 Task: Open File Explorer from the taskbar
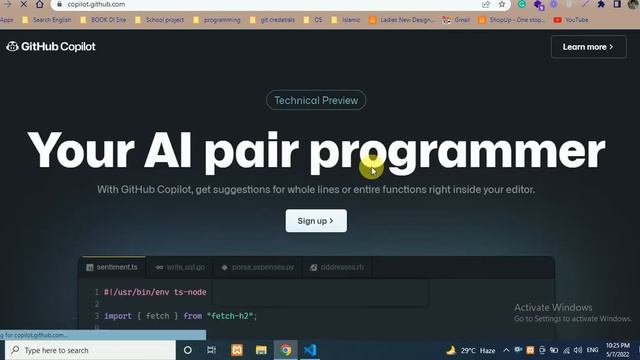tap(261, 350)
